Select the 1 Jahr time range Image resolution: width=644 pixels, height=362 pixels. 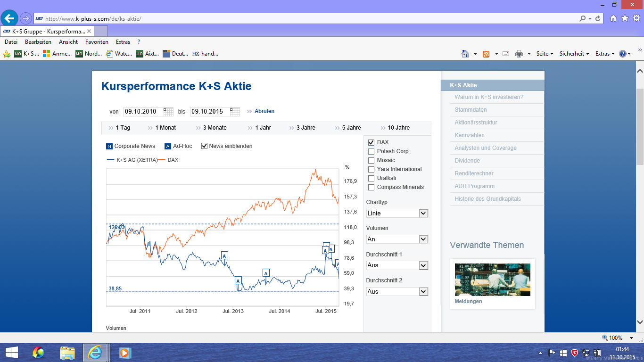[263, 128]
